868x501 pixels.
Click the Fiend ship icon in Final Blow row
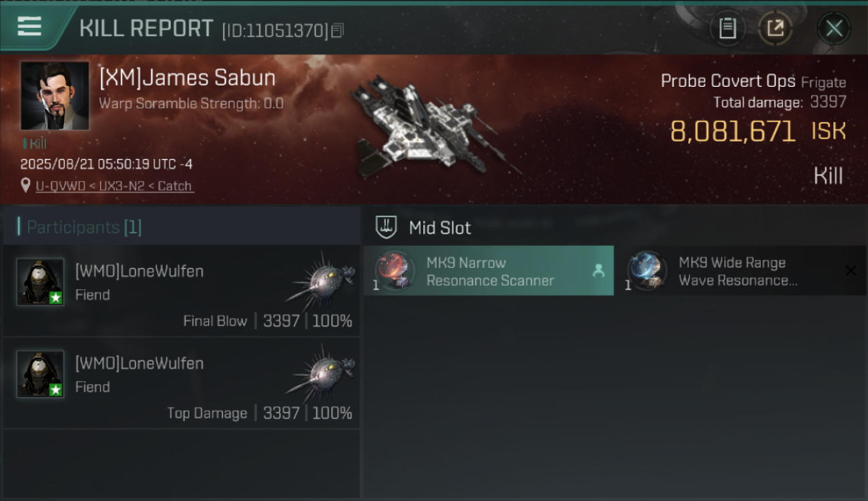coord(322,279)
